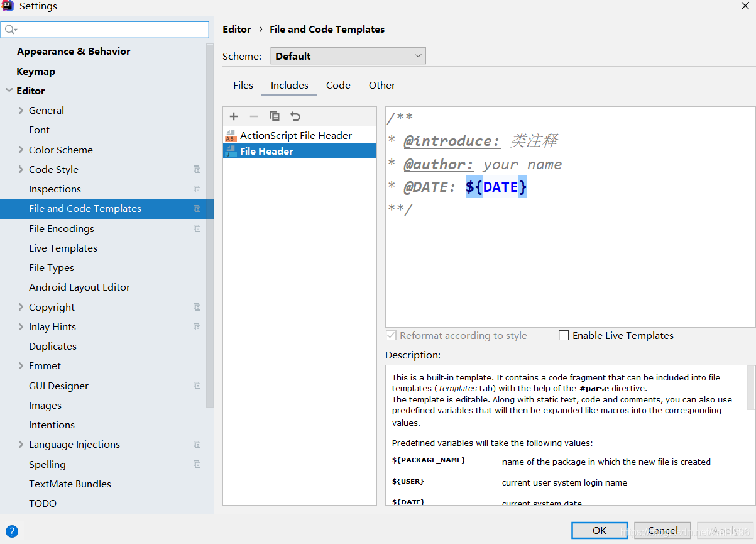This screenshot has height=544, width=756.
Task: Click project-level icon beside File Encodings
Action: tap(197, 228)
